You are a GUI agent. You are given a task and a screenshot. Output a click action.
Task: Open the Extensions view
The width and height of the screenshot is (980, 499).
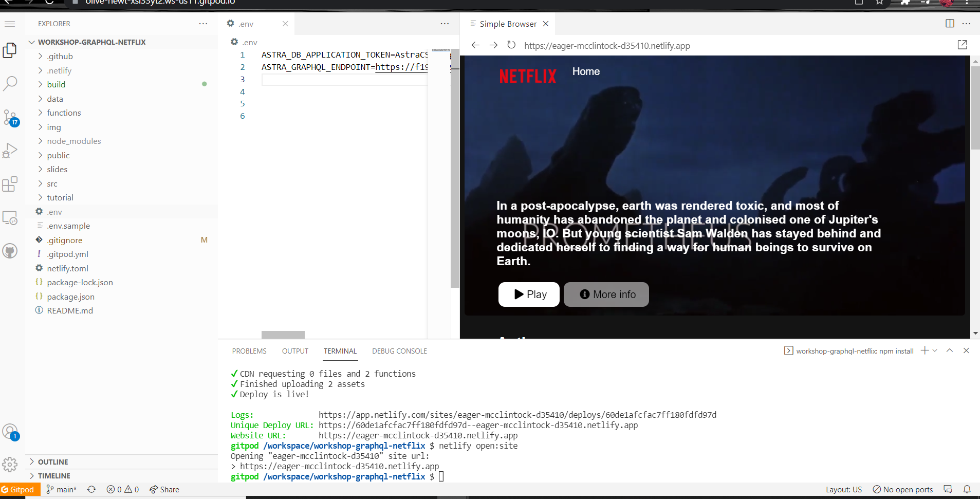(10, 183)
